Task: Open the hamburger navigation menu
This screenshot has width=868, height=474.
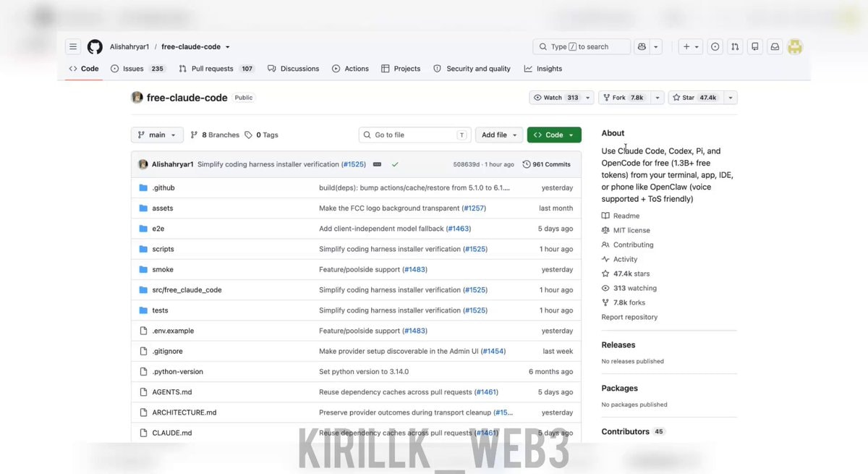Action: (x=73, y=47)
